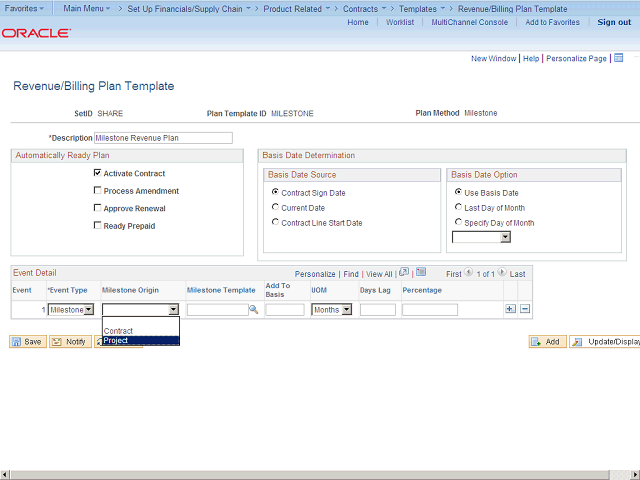This screenshot has width=640, height=480.
Task: Choose Contract from Milestone Origin list
Action: (x=140, y=331)
